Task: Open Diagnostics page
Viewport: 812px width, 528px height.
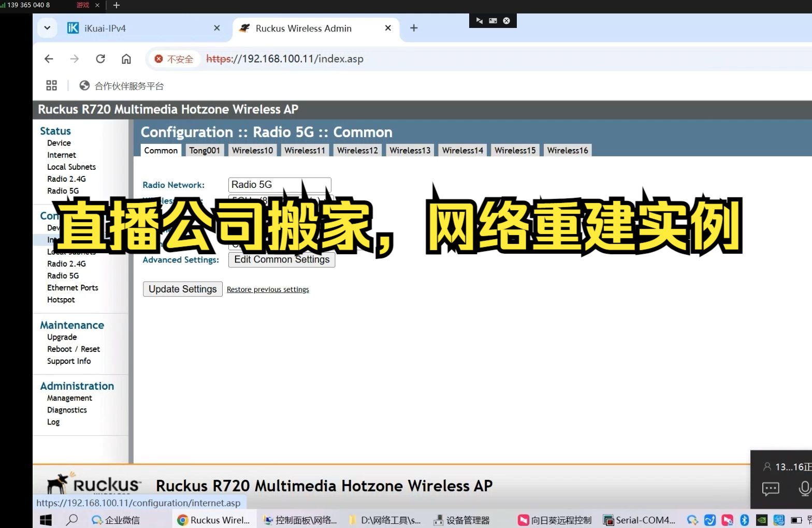Action: (67, 409)
